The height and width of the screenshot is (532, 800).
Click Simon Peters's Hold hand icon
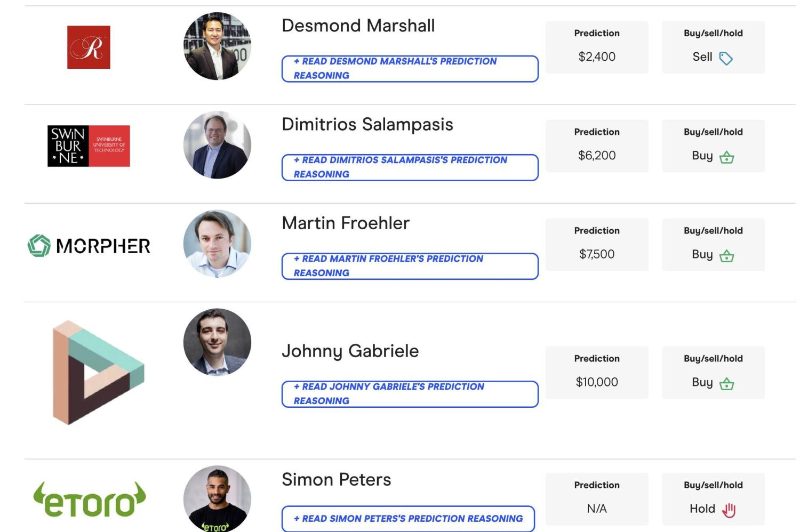point(729,510)
